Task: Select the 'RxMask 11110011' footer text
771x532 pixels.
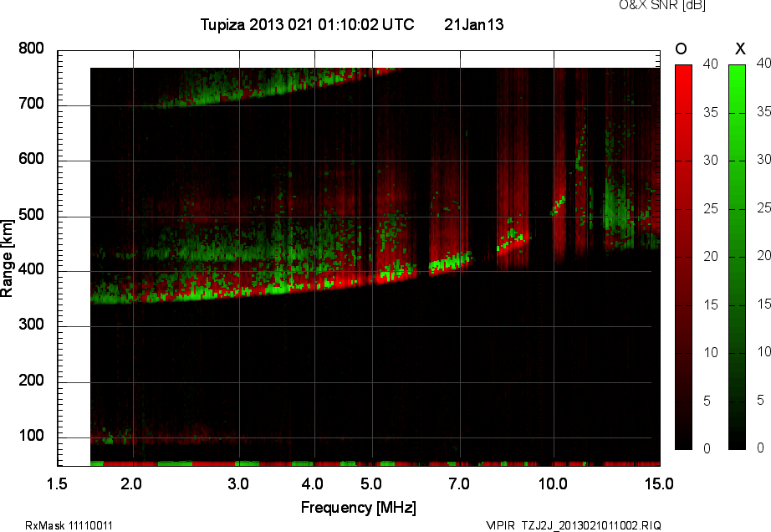Action: 69,525
